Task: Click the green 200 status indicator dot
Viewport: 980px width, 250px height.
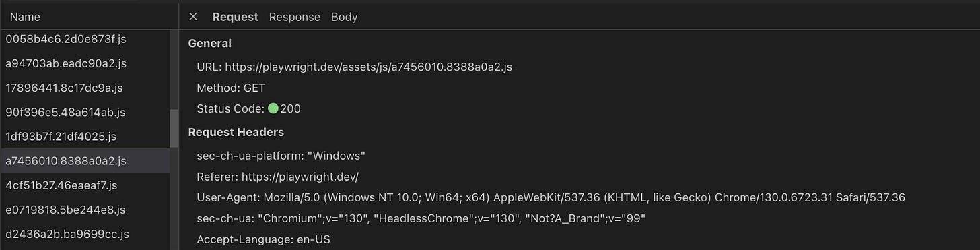Action: 273,108
